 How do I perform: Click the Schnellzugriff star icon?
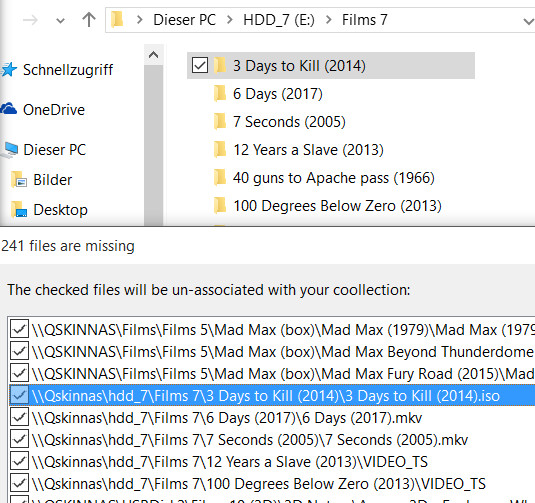[9, 70]
